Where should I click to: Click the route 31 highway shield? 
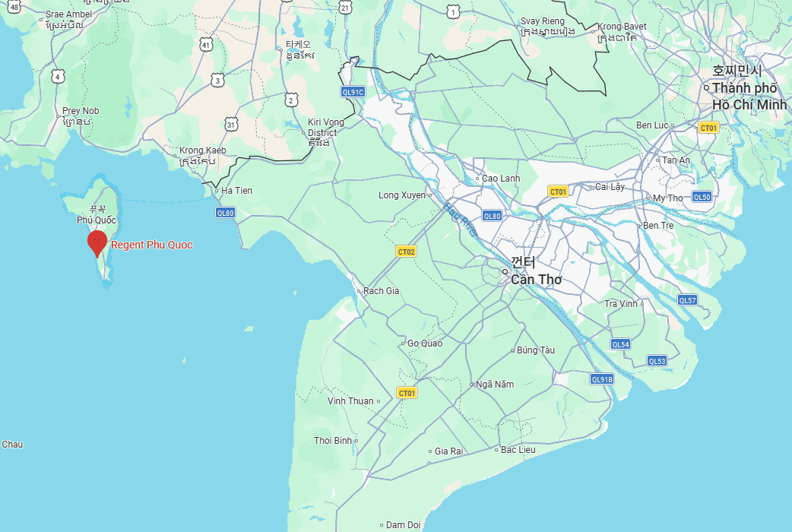(231, 125)
